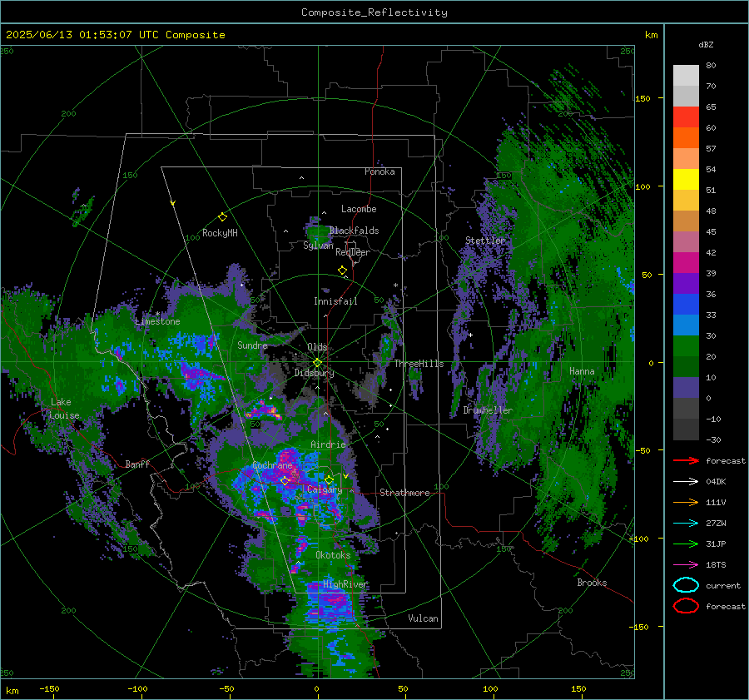Click the 'RockyMH' label

(x=220, y=233)
